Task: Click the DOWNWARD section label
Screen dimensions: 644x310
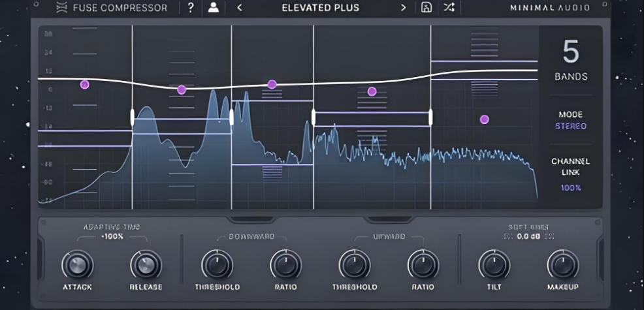Action: coord(251,237)
